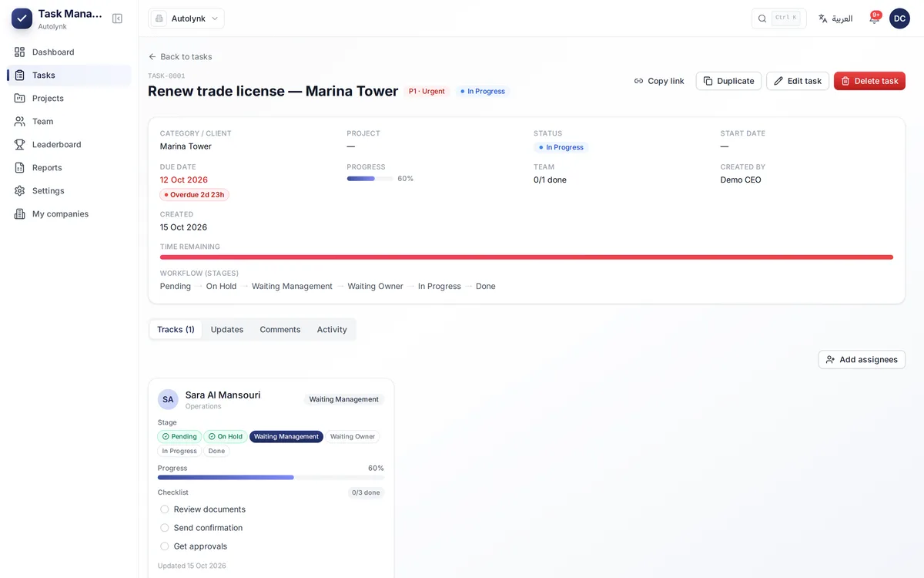Screen dimensions: 924x578
Task: Set track stage to Done
Action: click(x=217, y=452)
